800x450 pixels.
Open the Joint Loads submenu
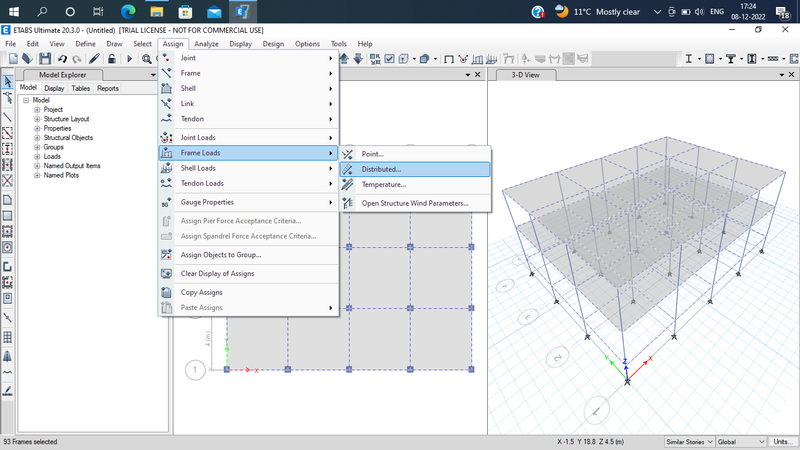pyautogui.click(x=248, y=137)
